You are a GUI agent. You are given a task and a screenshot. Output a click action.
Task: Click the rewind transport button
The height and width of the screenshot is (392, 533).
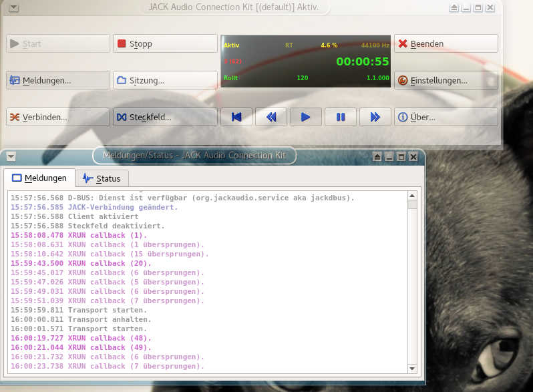pos(271,117)
